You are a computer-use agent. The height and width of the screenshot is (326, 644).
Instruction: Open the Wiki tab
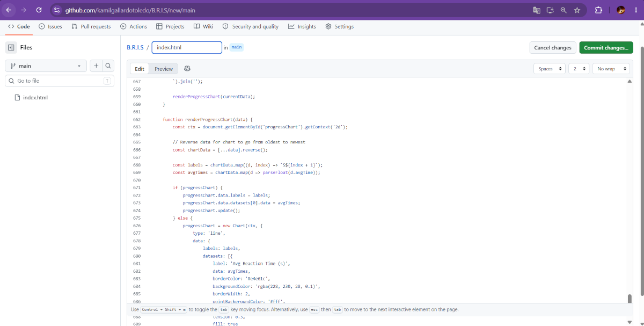pos(203,26)
